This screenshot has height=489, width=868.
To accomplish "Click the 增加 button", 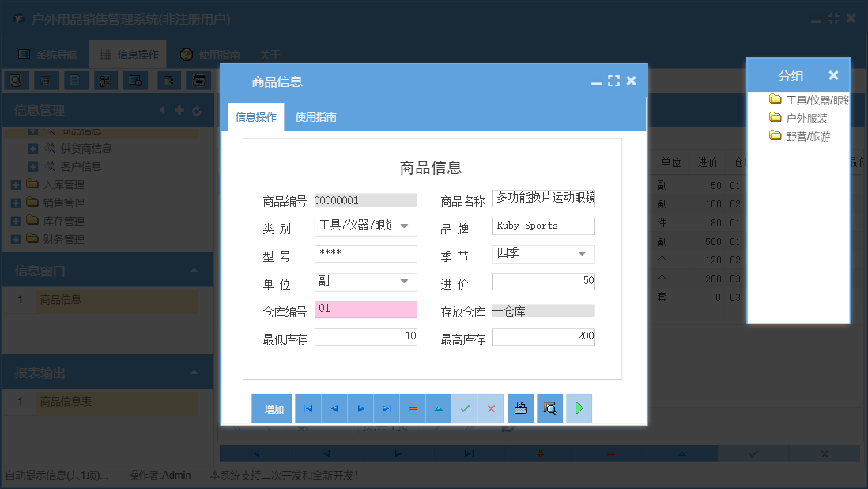I will 272,408.
